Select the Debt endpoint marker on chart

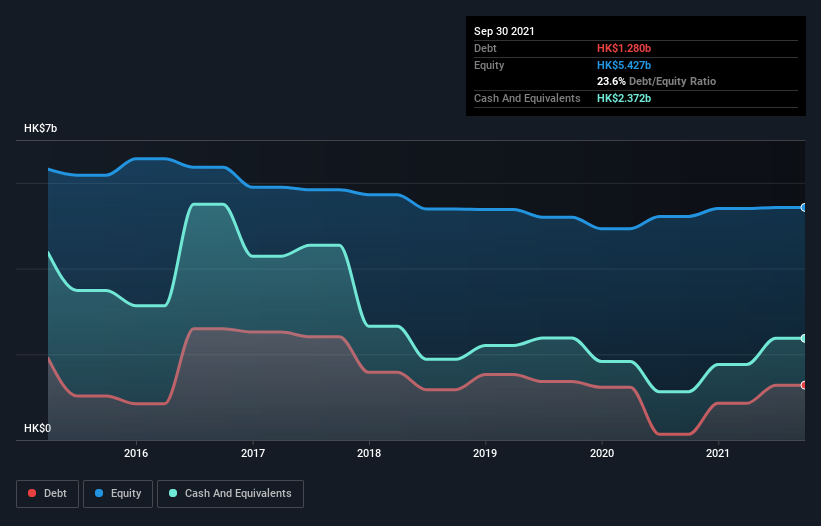click(804, 385)
